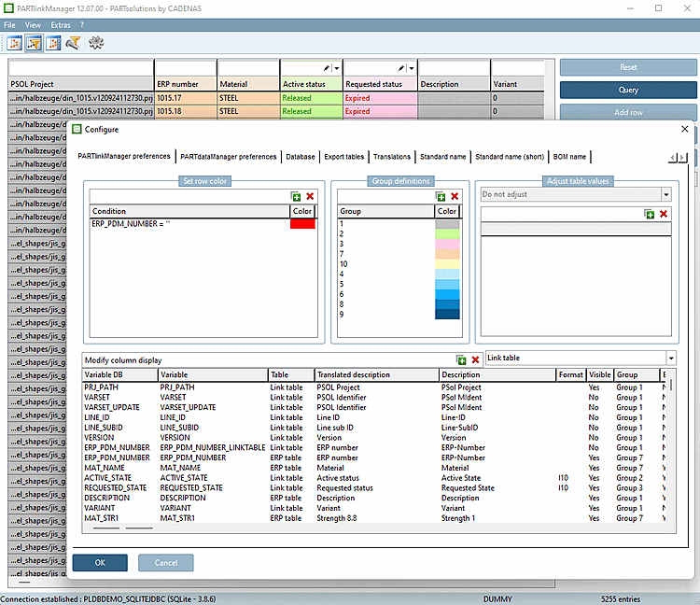The image size is (700, 605).
Task: Expand the 'Link table' combo box
Action: tap(670, 359)
